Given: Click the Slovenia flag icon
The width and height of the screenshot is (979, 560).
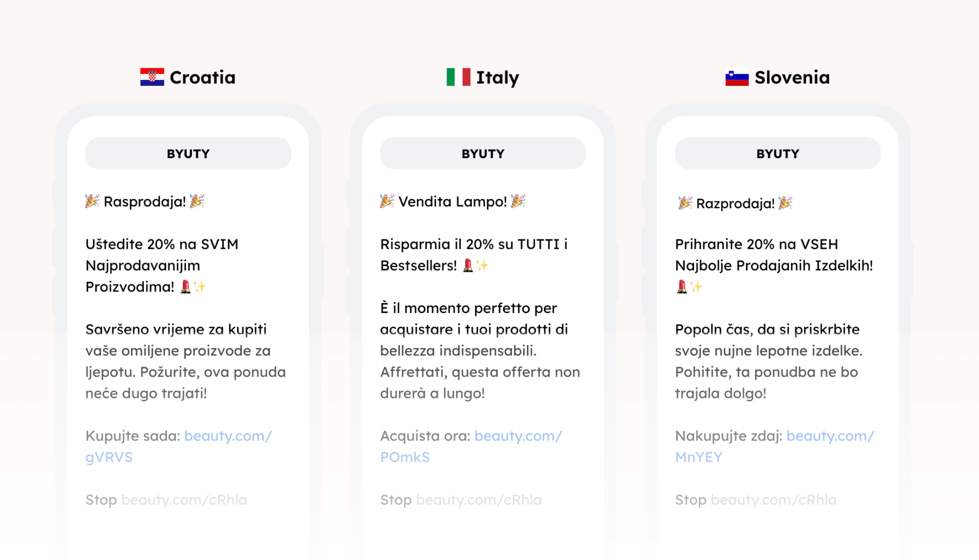Looking at the screenshot, I should (737, 78).
